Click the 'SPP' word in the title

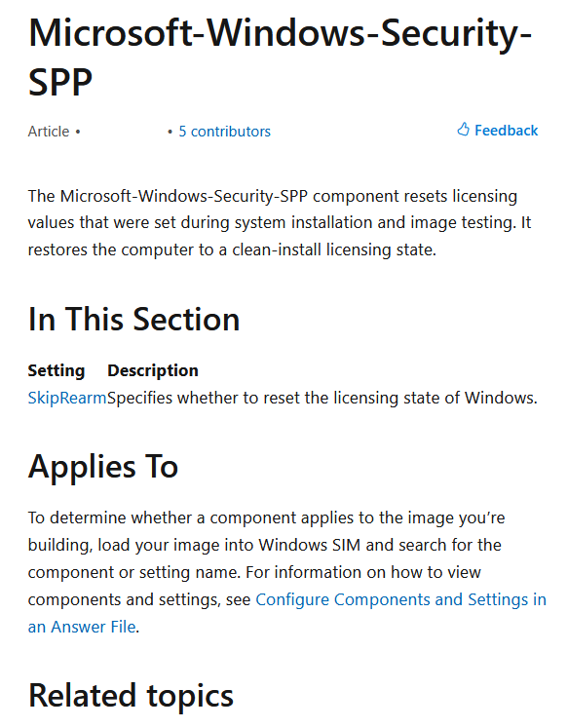(60, 82)
